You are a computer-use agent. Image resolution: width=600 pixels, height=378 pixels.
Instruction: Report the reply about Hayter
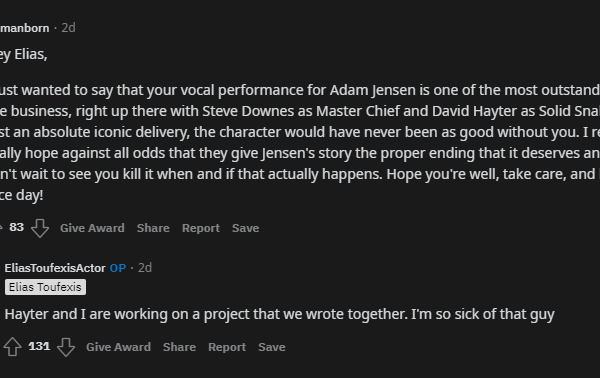(x=227, y=347)
